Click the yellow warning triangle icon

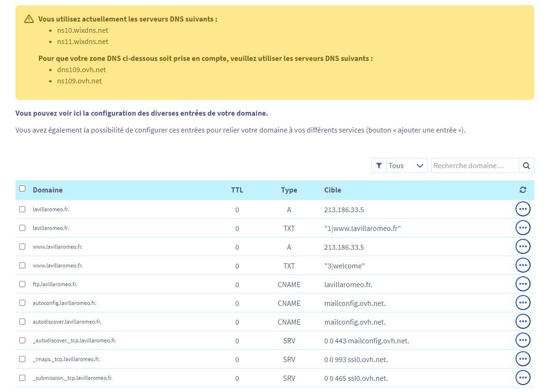(29, 19)
